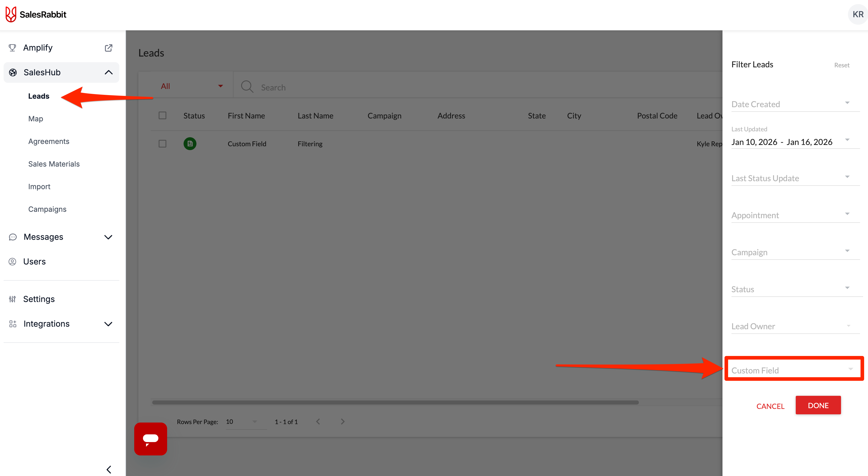The width and height of the screenshot is (868, 476).
Task: Click the green lead status icon
Action: click(x=190, y=144)
